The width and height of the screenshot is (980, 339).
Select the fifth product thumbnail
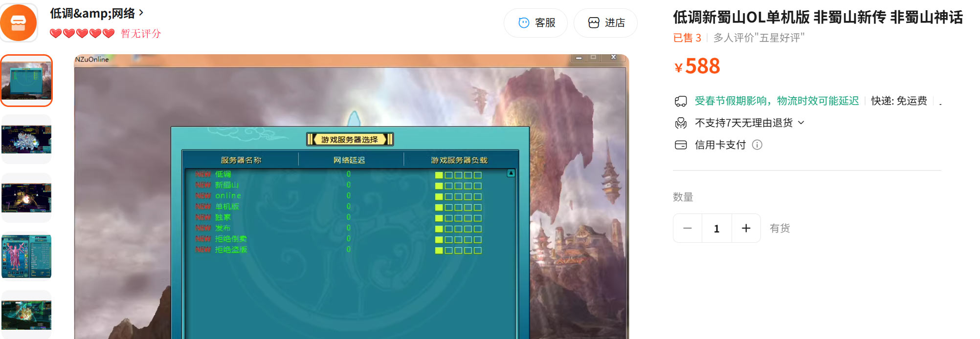[26, 315]
